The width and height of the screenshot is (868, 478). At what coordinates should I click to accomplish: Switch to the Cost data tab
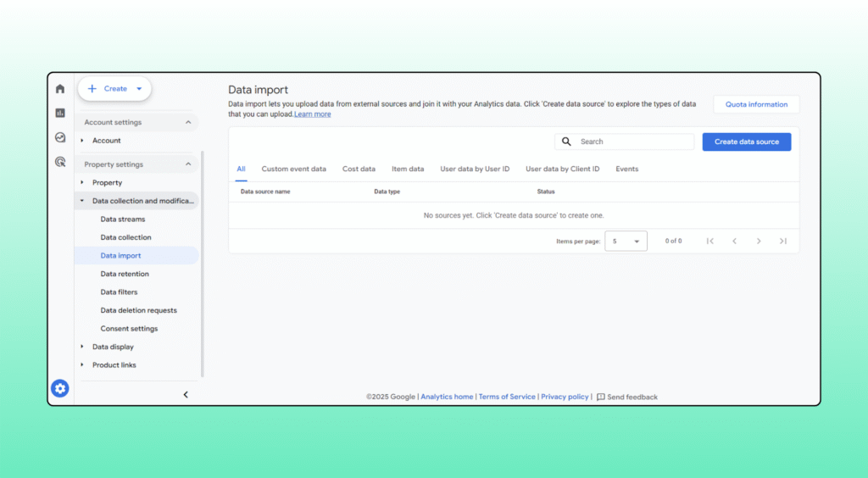click(359, 169)
